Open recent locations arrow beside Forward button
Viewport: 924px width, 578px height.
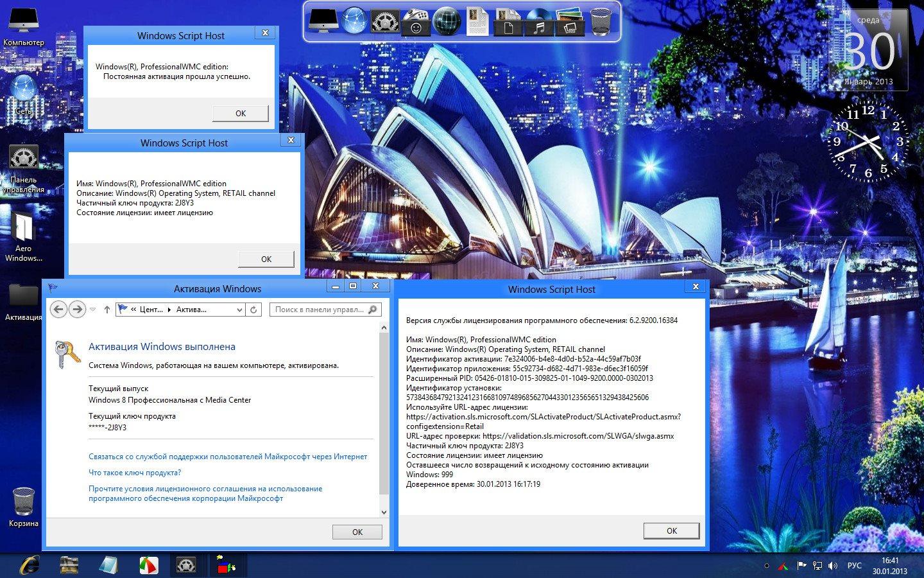pos(93,310)
